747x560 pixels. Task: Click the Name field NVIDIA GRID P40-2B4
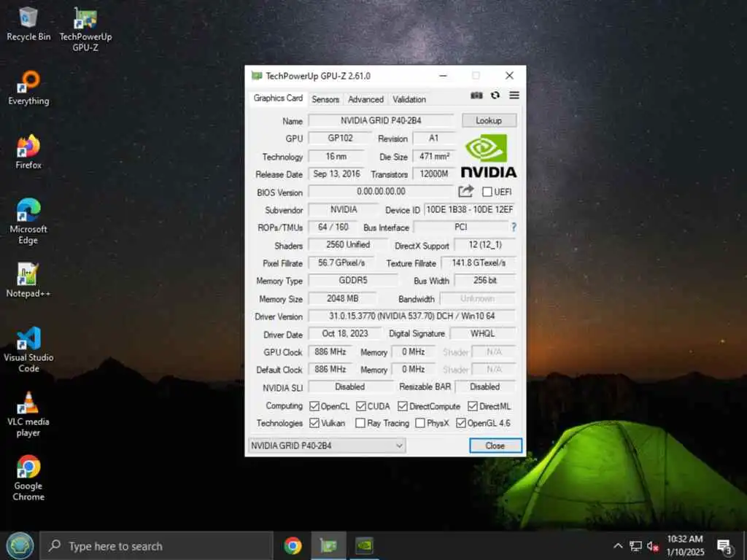click(381, 120)
